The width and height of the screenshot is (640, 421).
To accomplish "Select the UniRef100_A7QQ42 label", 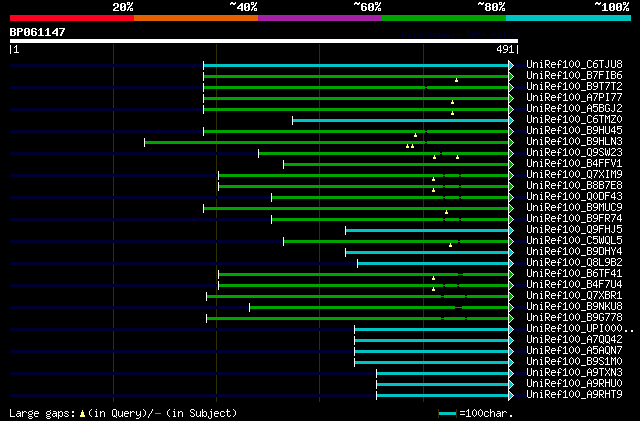I will (x=574, y=340).
